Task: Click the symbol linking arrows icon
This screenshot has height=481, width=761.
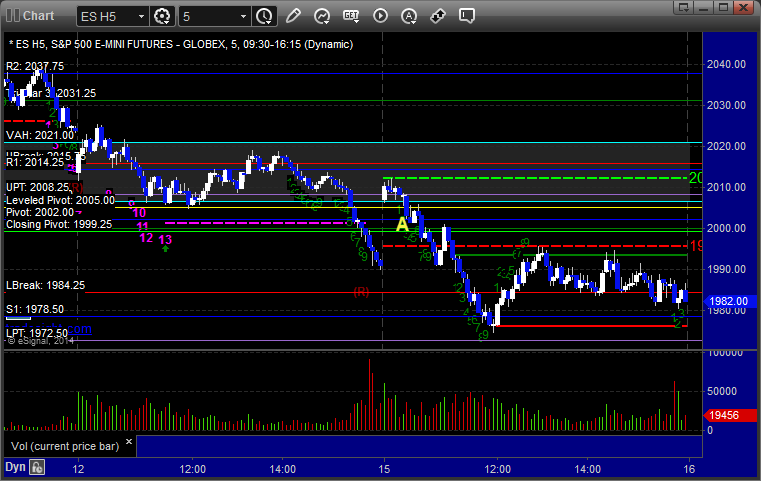Action: click(x=438, y=16)
